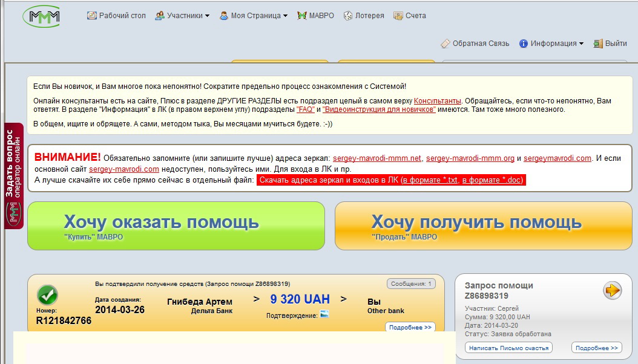Open the main sergey-mavrodi.com link
Image resolution: width=638 pixels, height=364 pixels.
click(123, 169)
